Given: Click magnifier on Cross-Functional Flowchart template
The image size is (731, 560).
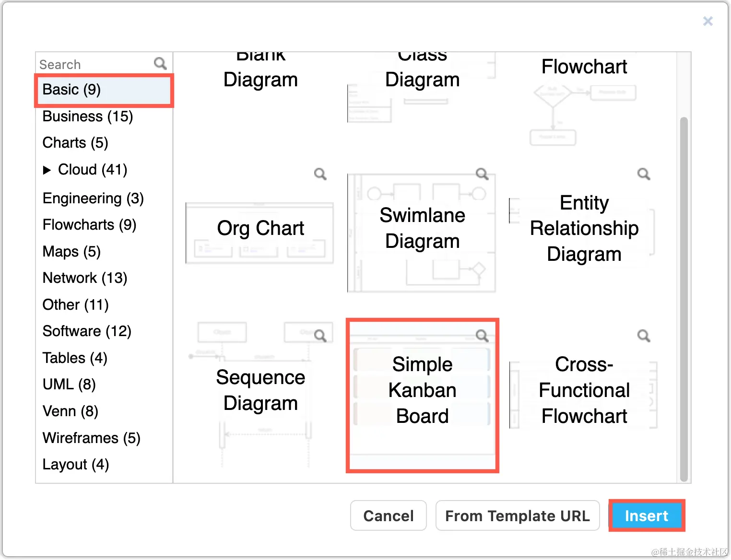Looking at the screenshot, I should click(643, 336).
